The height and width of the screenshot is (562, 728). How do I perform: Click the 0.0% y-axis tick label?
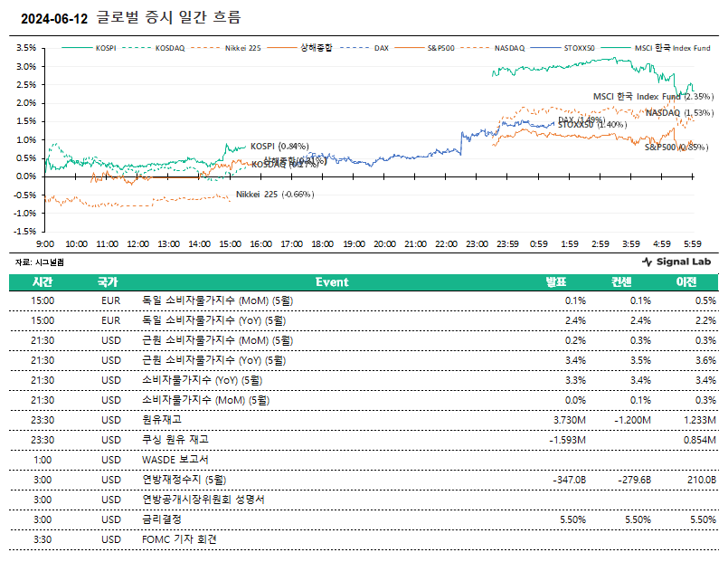click(26, 176)
